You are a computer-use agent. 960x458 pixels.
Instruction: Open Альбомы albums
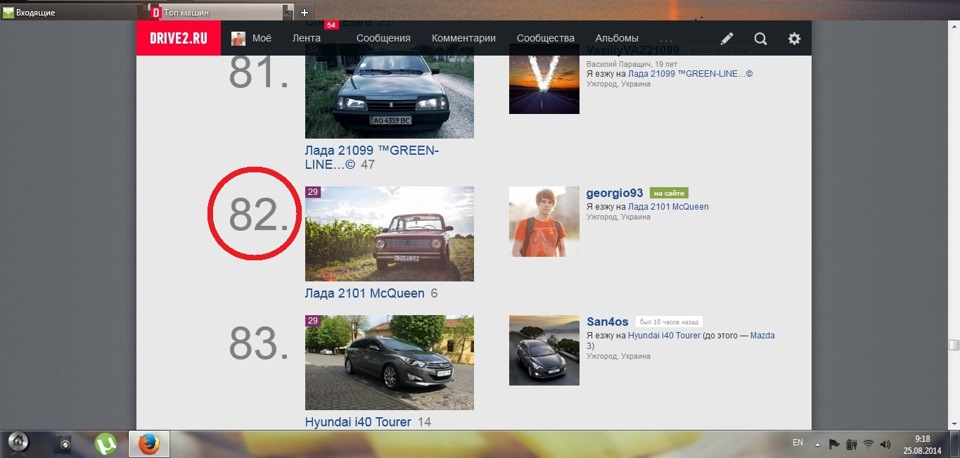pyautogui.click(x=617, y=38)
